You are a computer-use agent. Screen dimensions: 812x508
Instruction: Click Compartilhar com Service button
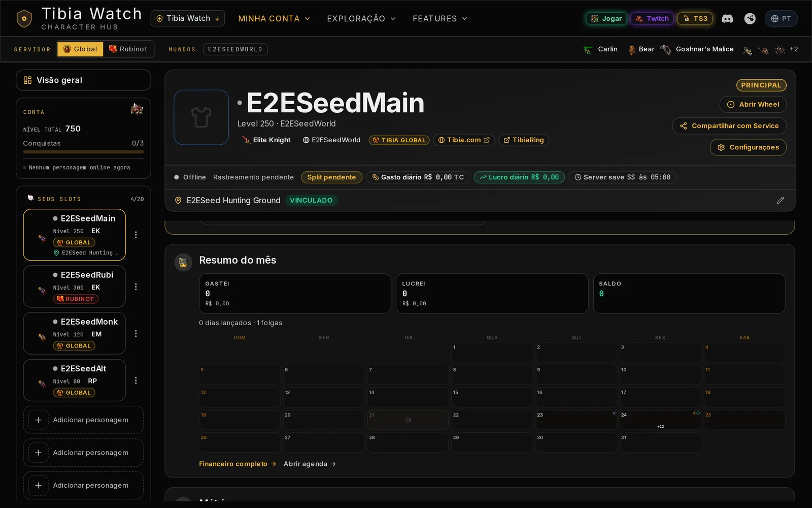click(729, 126)
